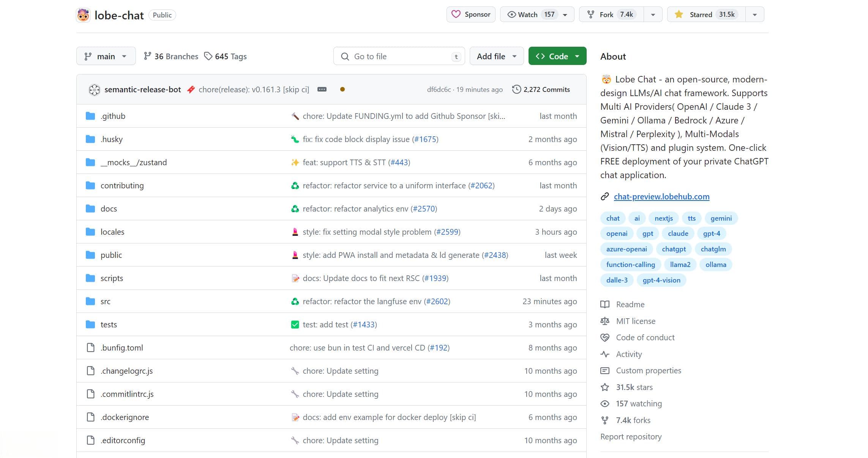Click the .commitlintrc.js file icon
The height and width of the screenshot is (458, 868).
(90, 394)
